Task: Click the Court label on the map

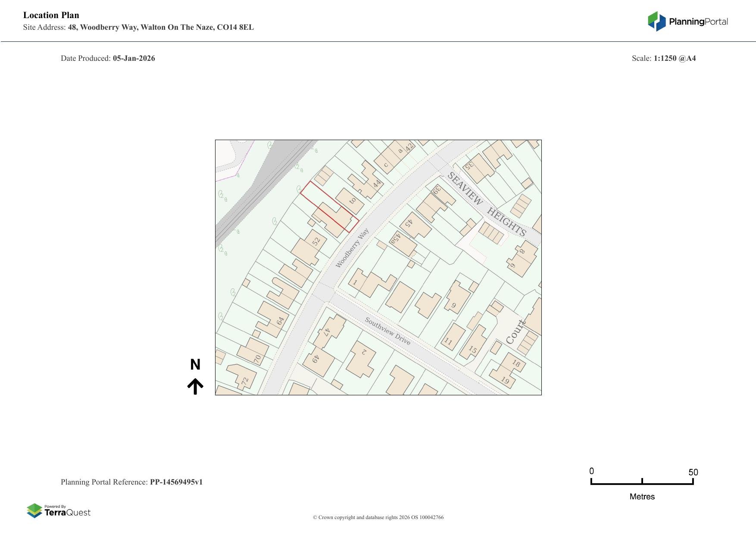Action: pyautogui.click(x=515, y=332)
